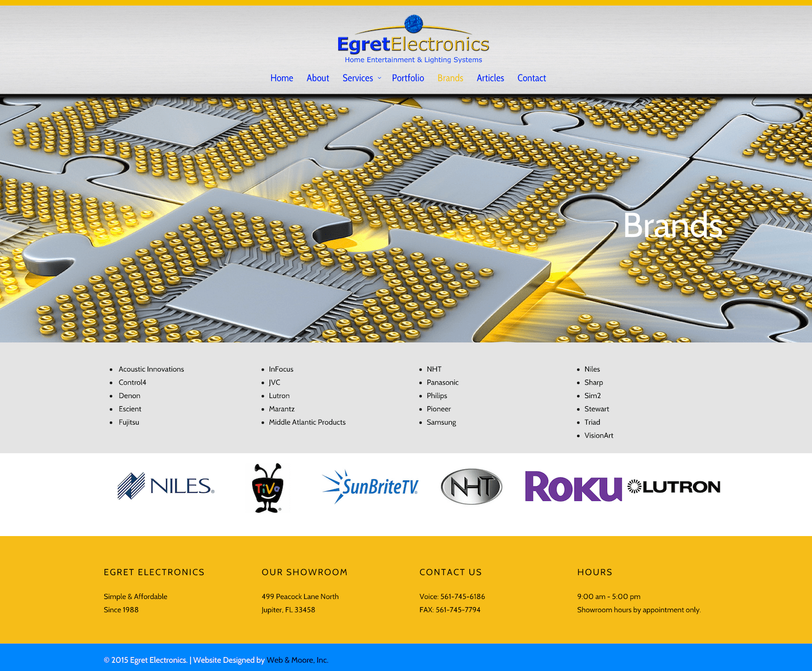812x671 pixels.
Task: Click Marantz in the brand list
Action: point(282,409)
